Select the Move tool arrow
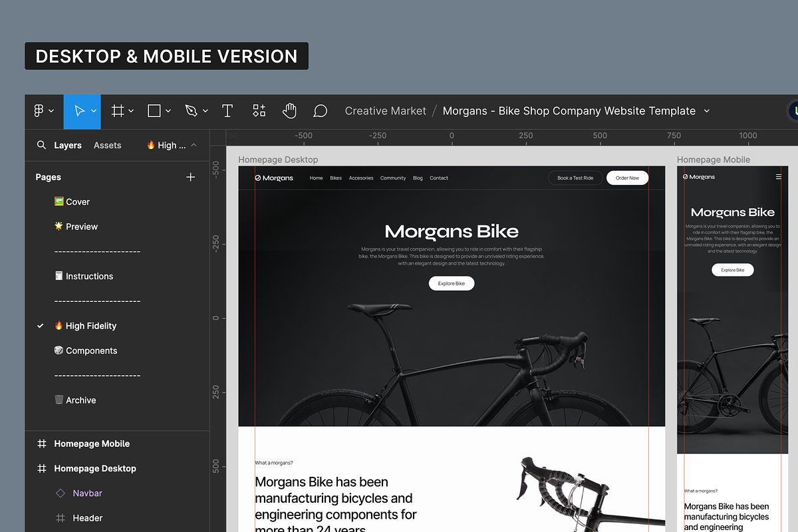 click(x=79, y=111)
